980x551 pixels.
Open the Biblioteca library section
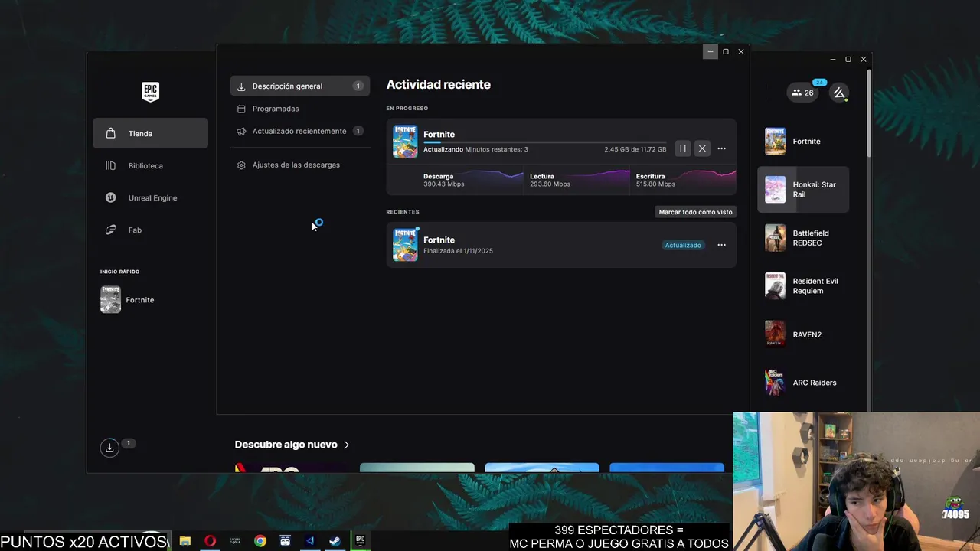pos(150,165)
